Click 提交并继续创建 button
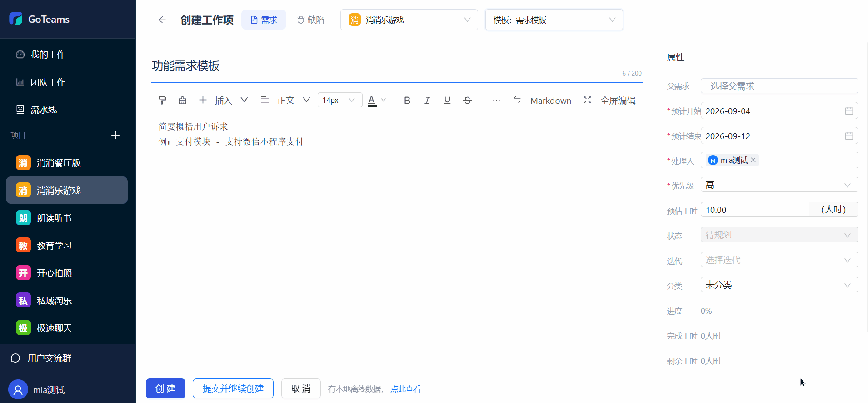Screen dimensions: 868x403 tap(233, 388)
